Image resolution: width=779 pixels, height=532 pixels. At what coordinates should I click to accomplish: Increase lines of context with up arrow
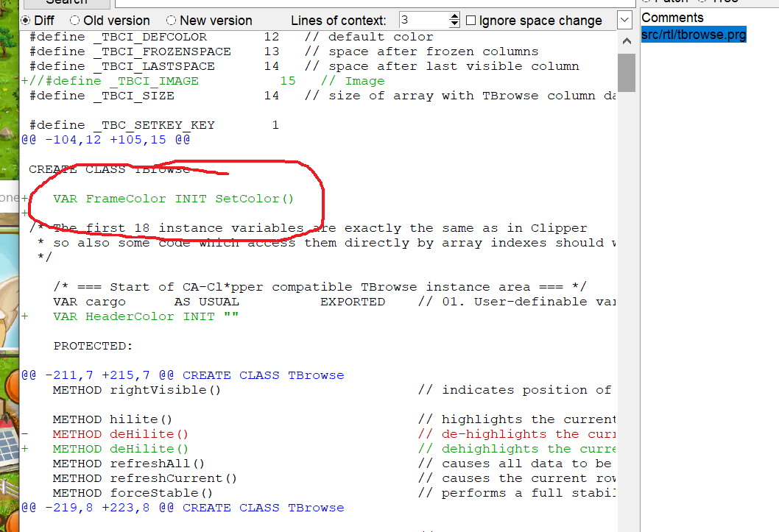coord(454,16)
